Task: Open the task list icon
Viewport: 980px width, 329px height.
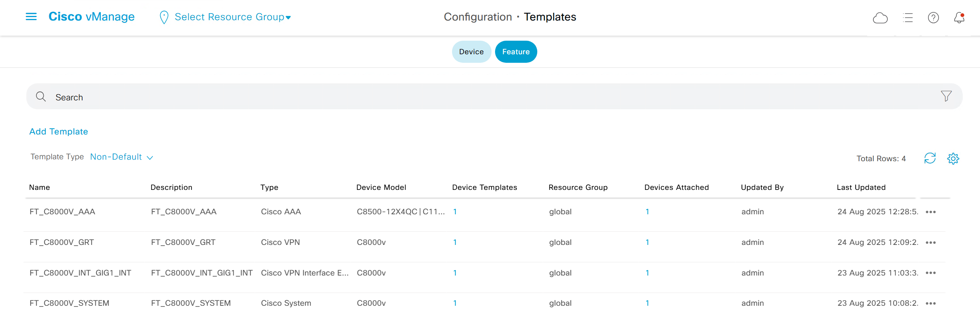Action: tap(908, 18)
